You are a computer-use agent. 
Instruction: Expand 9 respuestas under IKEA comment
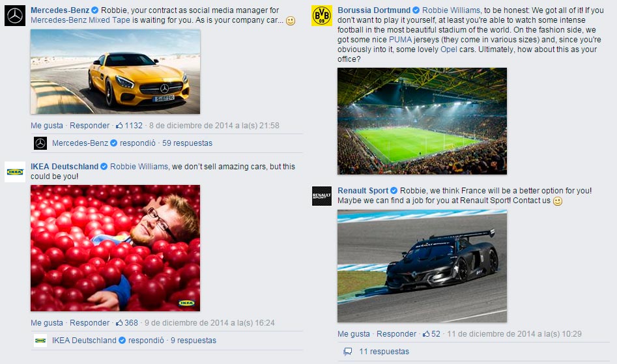coord(194,341)
